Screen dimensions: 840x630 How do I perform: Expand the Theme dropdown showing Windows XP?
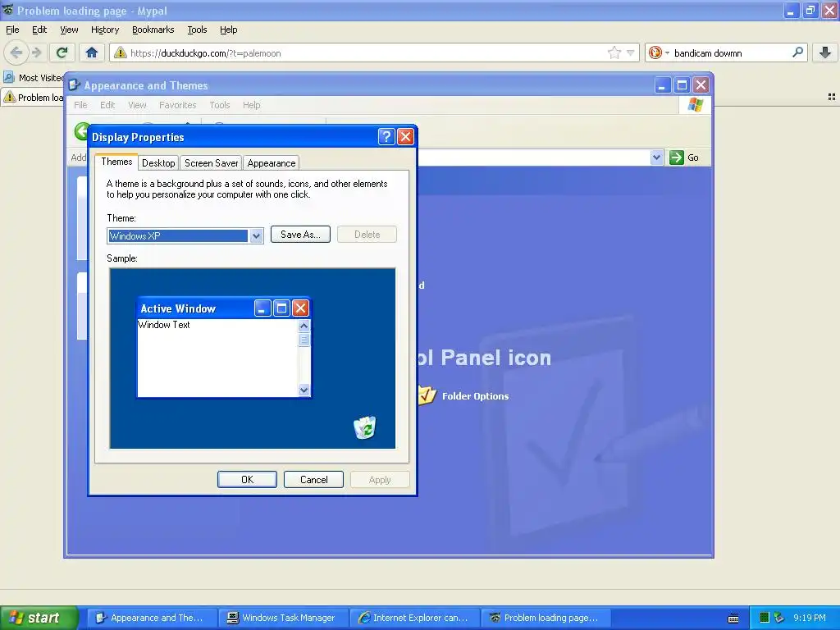click(x=256, y=235)
